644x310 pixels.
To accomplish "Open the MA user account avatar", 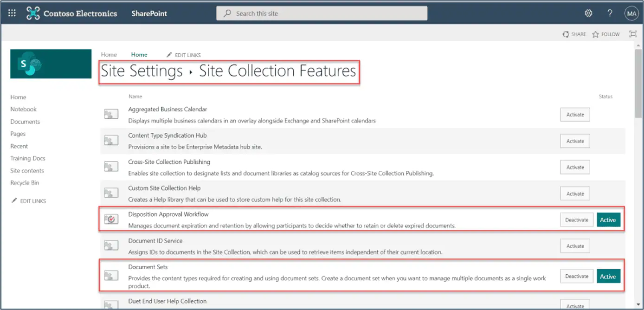I will click(631, 13).
